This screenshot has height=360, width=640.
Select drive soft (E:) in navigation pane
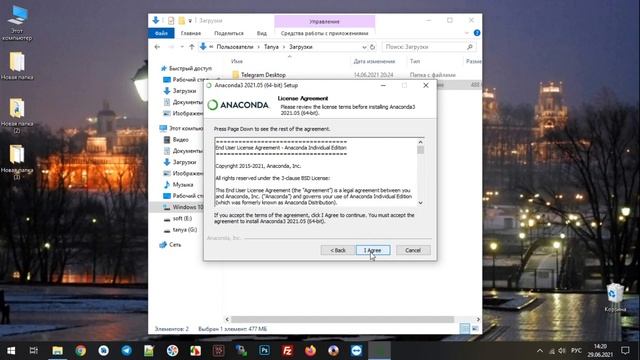point(182,218)
